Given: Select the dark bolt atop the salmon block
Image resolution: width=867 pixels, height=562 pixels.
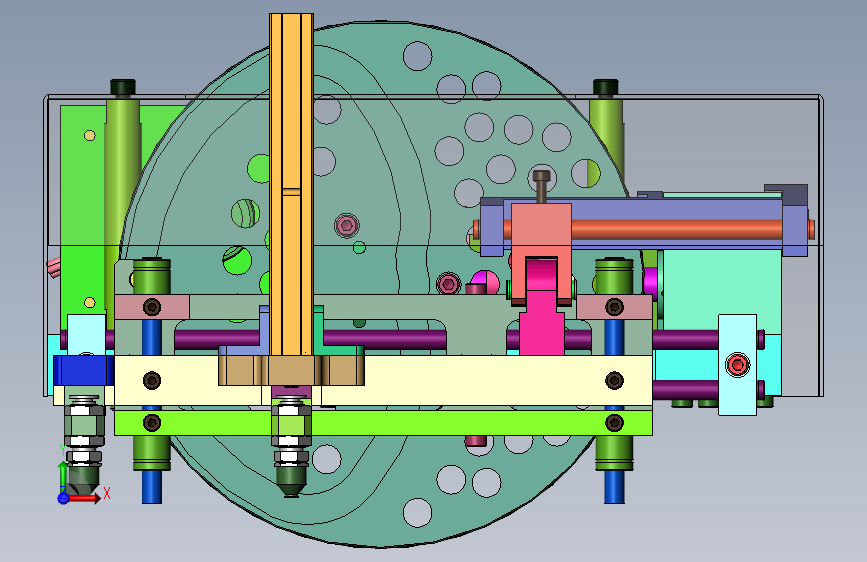Looking at the screenshot, I should click(542, 186).
